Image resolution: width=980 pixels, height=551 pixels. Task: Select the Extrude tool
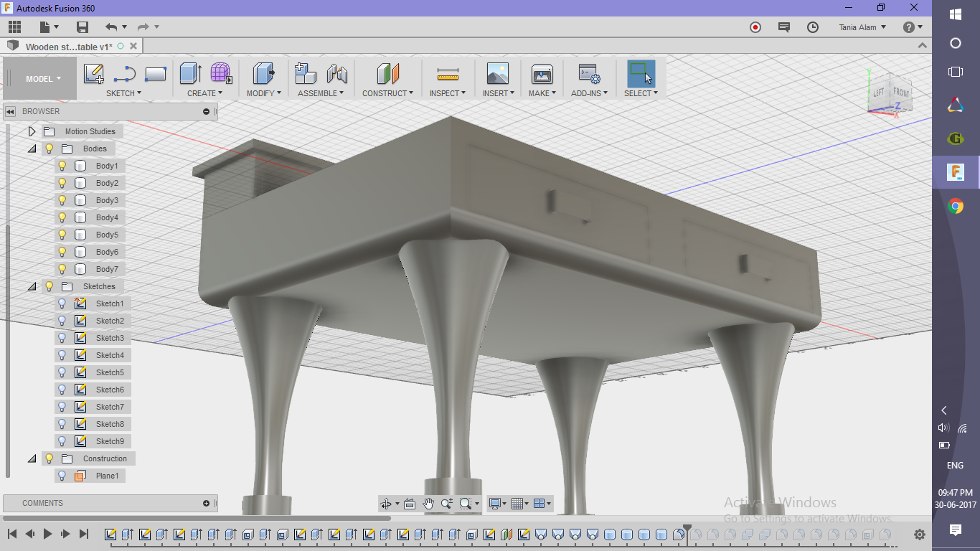(x=190, y=73)
